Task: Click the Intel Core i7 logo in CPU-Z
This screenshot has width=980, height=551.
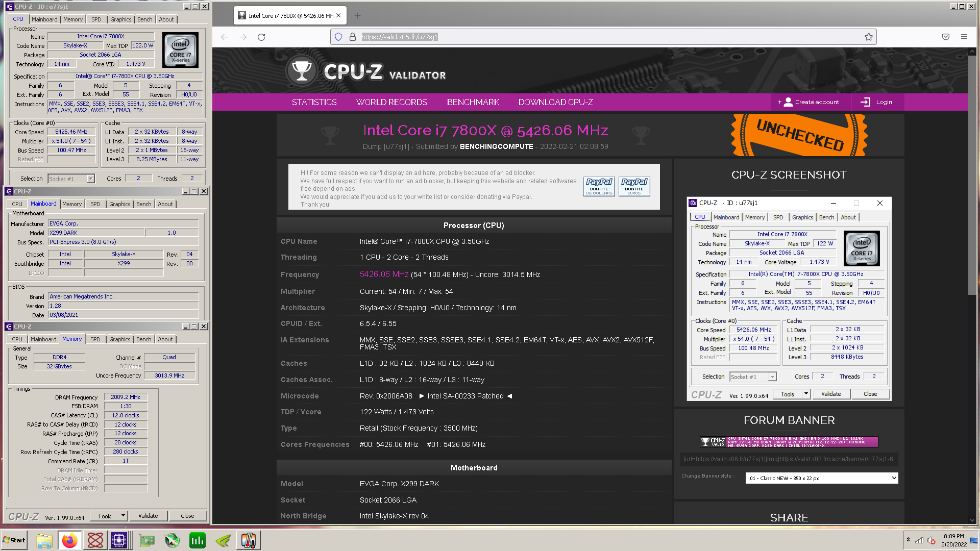Action: pos(180,50)
